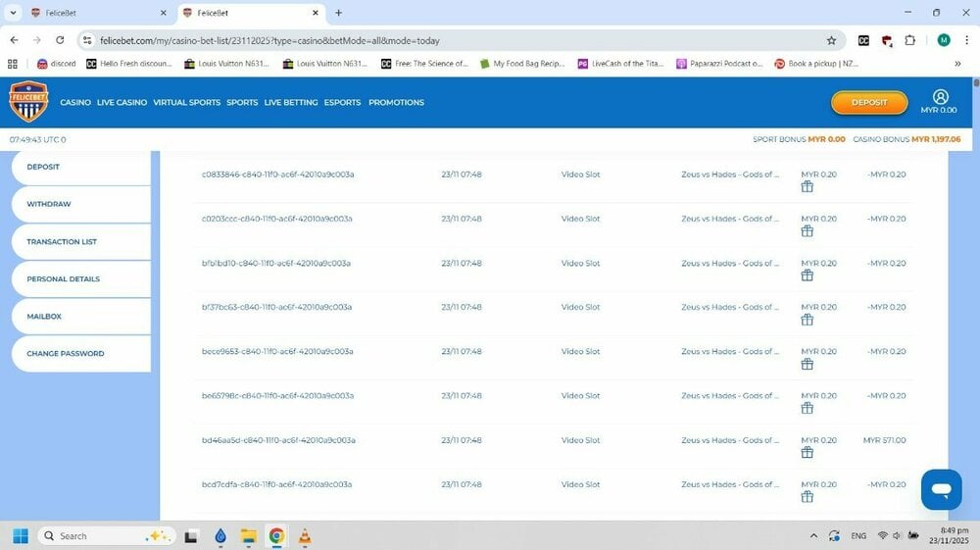Viewport: 980px width, 550px height.
Task: Expand the tab search dropdown arrow
Action: click(x=13, y=13)
